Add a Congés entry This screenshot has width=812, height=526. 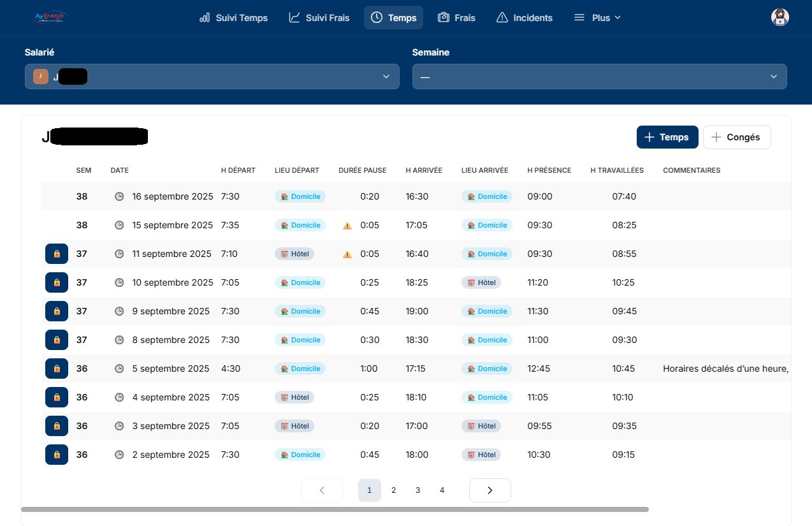coord(737,137)
